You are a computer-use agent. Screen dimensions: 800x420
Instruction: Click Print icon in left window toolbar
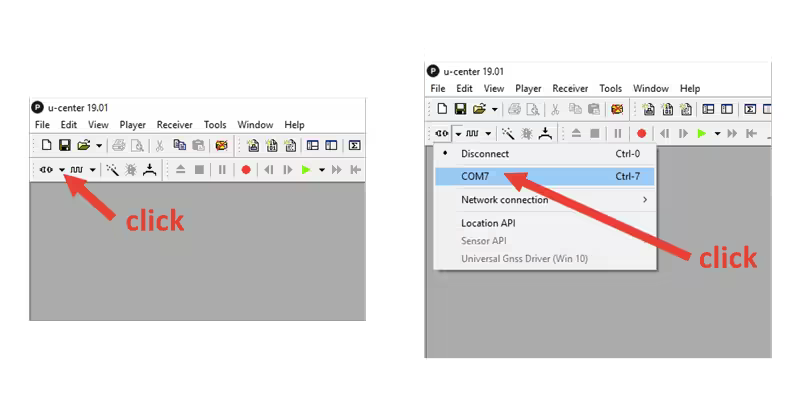(x=118, y=145)
